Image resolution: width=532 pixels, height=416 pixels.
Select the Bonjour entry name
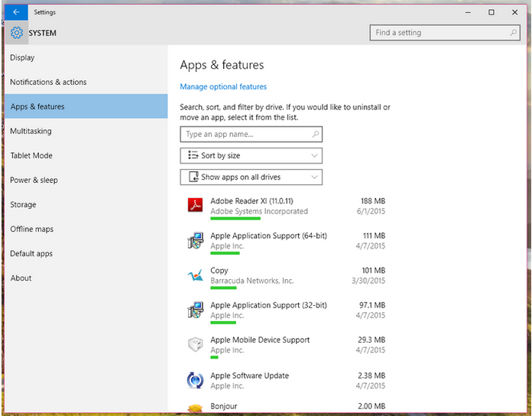click(x=224, y=406)
